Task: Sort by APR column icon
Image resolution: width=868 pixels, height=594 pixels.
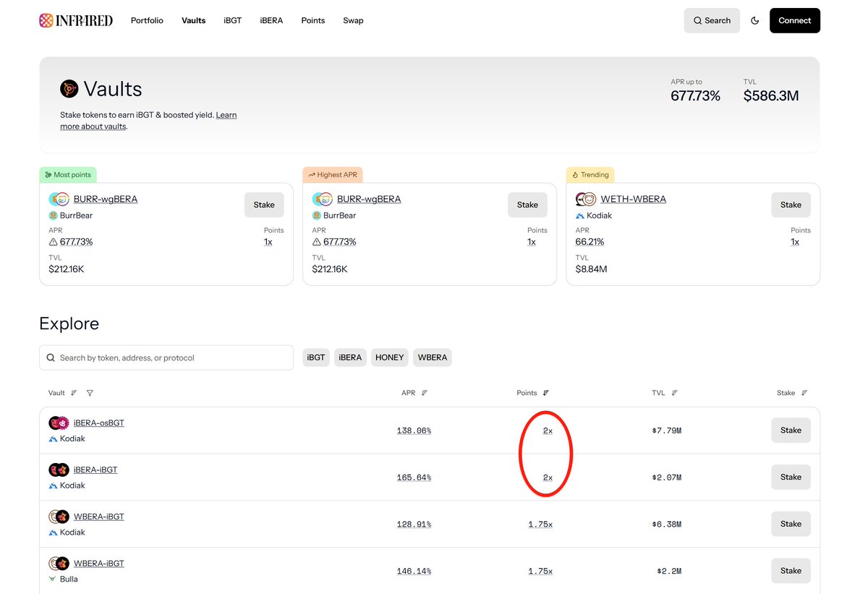Action: (425, 393)
